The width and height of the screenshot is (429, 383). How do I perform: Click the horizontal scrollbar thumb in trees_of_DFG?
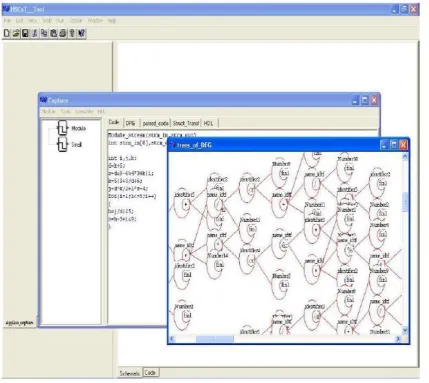[x=215, y=339]
